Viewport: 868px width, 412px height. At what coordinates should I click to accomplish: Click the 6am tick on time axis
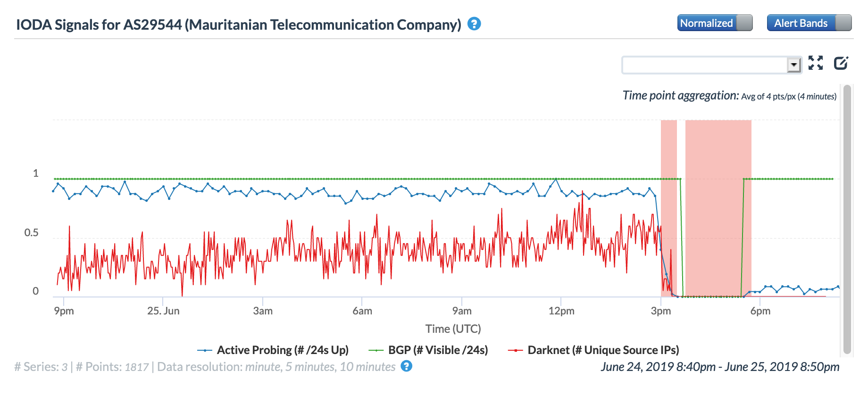click(362, 311)
